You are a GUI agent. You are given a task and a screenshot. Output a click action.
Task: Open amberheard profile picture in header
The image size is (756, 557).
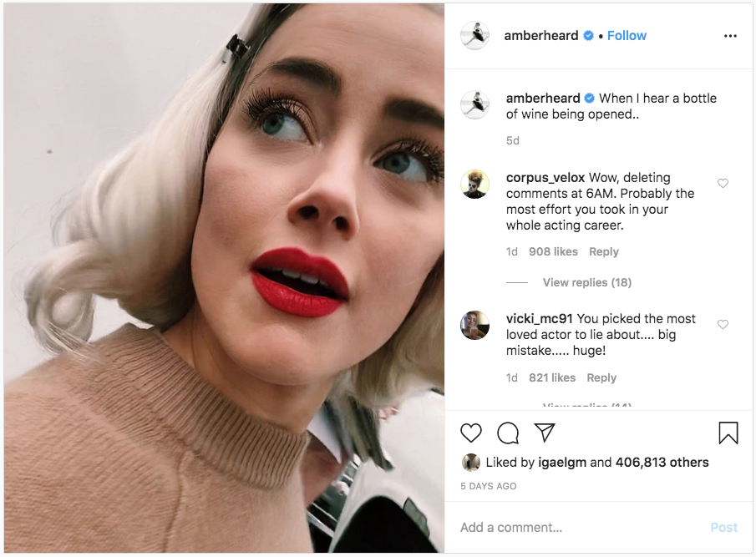click(x=475, y=36)
